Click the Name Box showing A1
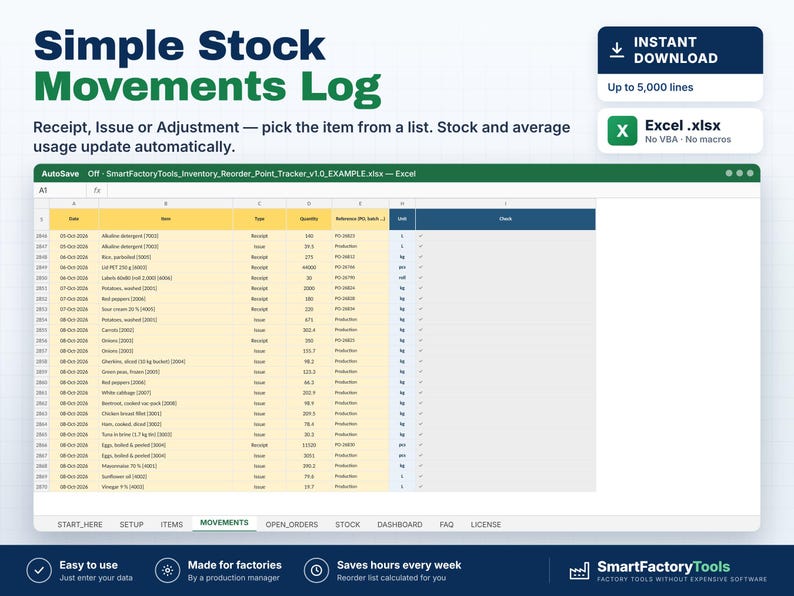The height and width of the screenshot is (596, 794). point(60,190)
